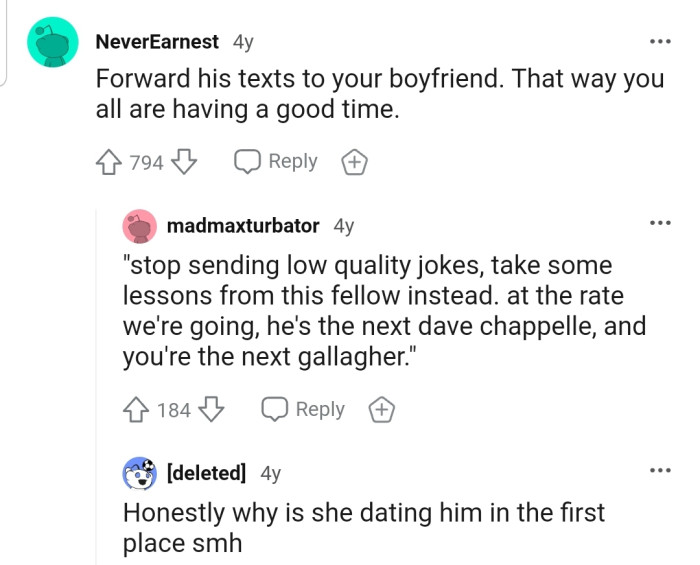Click the award icon under NeverEarnest's comment
The width and height of the screenshot is (700, 565).
tap(351, 162)
